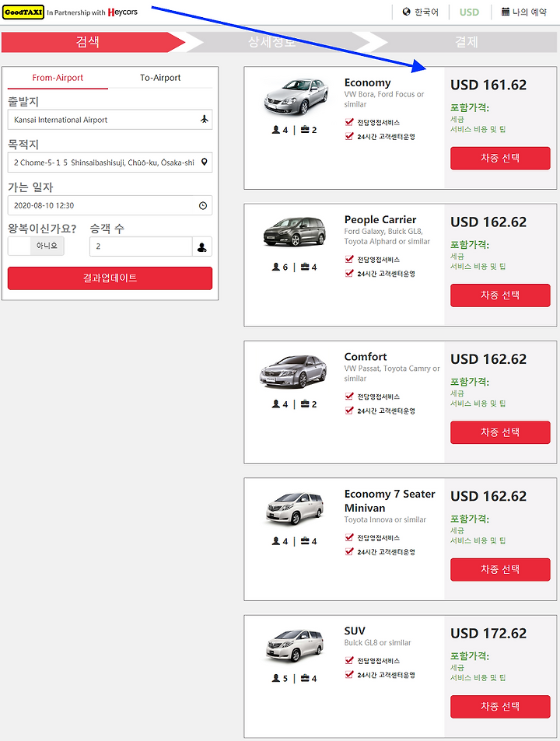Click the map pin icon in destination field
Screen dimensions: 560x741
click(204, 162)
